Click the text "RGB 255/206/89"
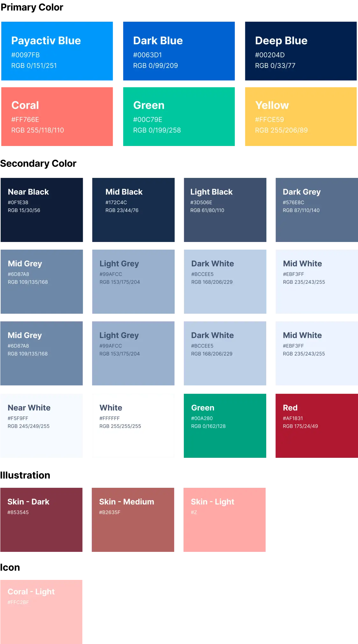 pos(282,130)
